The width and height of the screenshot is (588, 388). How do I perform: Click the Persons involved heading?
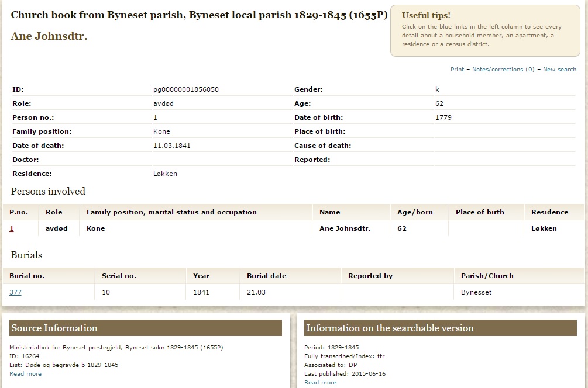49,192
